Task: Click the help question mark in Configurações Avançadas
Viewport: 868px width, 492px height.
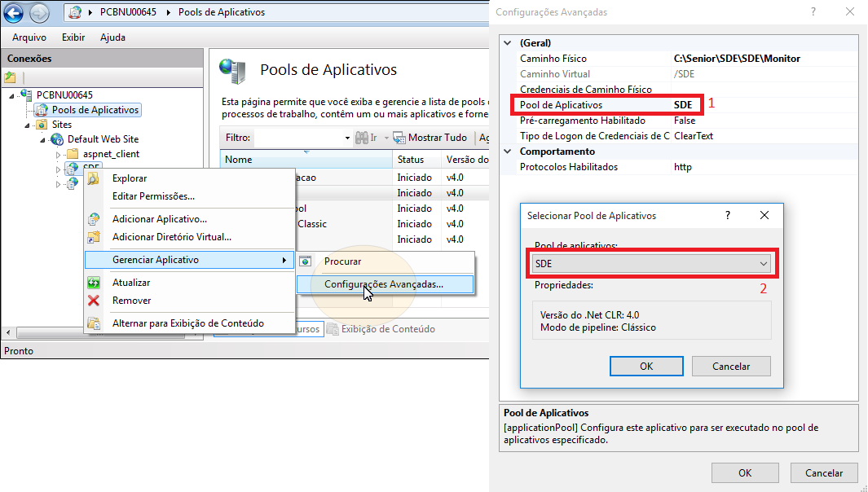Action: pyautogui.click(x=813, y=11)
